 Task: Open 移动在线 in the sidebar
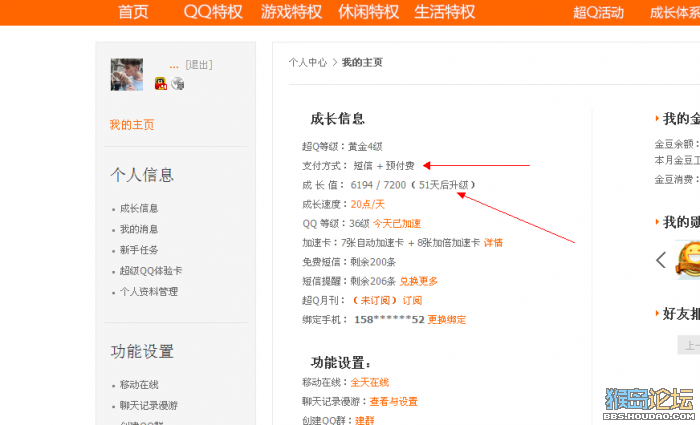point(139,385)
